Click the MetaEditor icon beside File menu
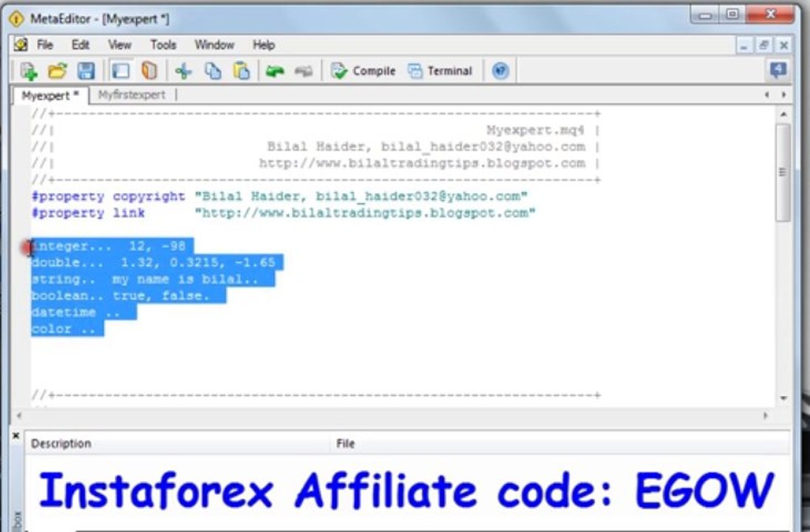Image resolution: width=810 pixels, height=532 pixels. (21, 45)
